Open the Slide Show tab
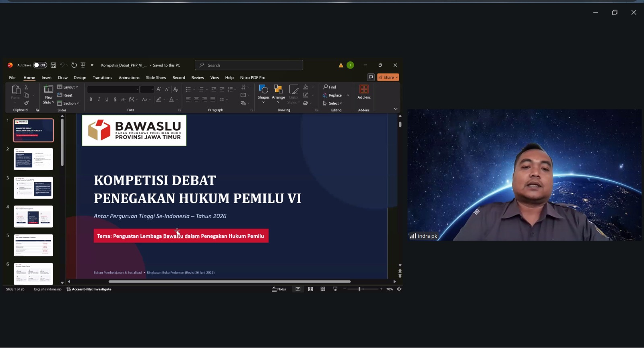The height and width of the screenshot is (348, 644). coord(156,78)
